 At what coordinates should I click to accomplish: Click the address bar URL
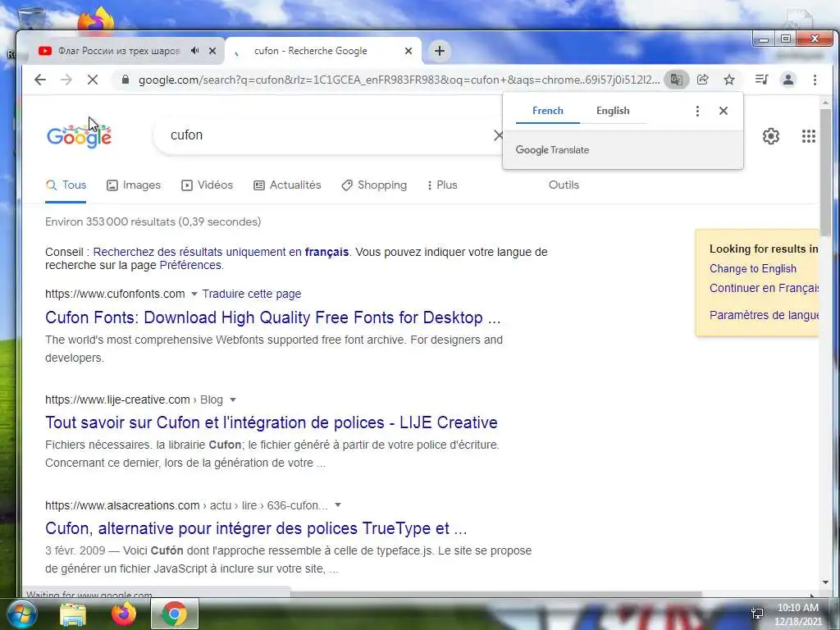coord(399,80)
